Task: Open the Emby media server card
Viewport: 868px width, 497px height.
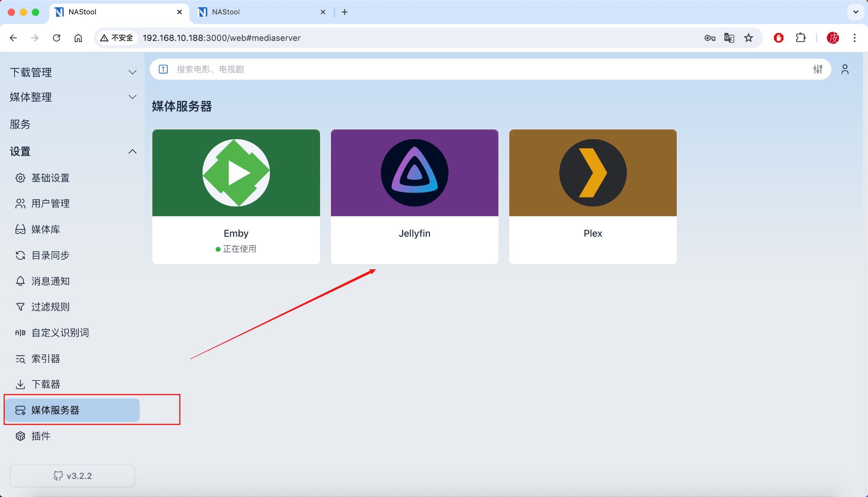Action: [236, 197]
